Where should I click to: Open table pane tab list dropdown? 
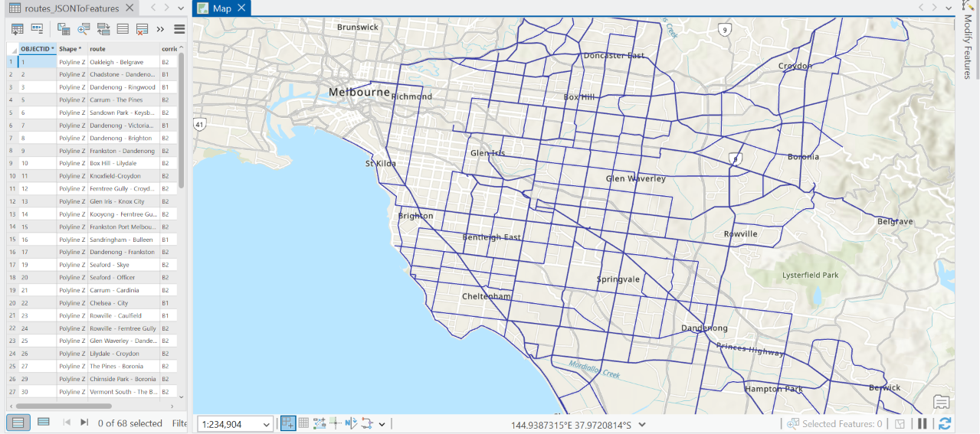(180, 8)
